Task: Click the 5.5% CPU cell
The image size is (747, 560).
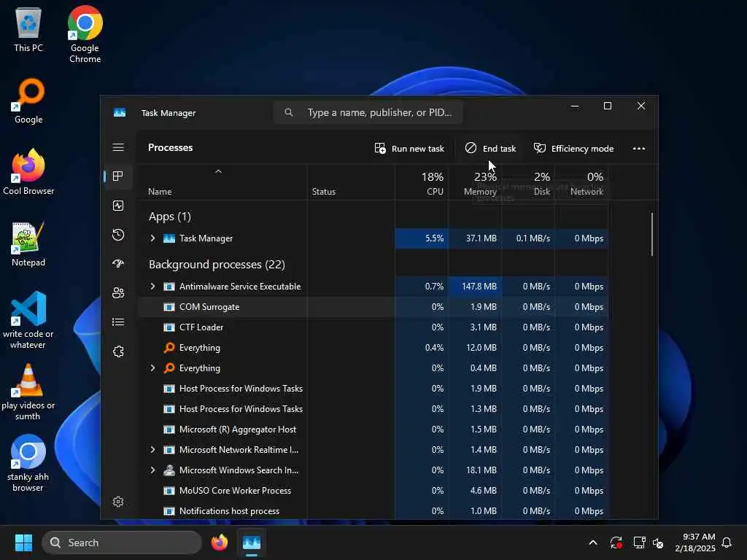Action: coord(422,238)
